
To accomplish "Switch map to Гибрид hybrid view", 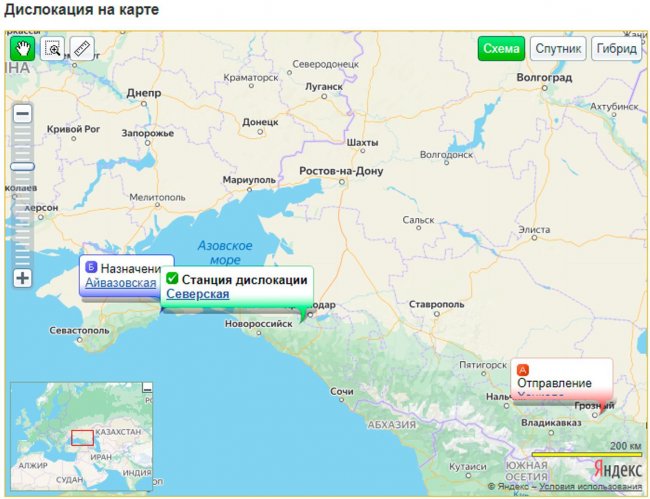I will pyautogui.click(x=616, y=49).
